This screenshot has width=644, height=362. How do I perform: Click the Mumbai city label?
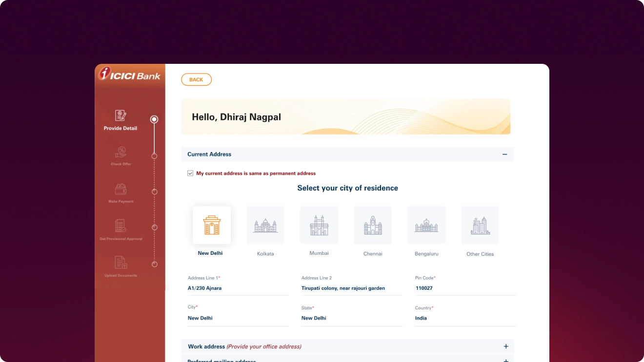[319, 253]
